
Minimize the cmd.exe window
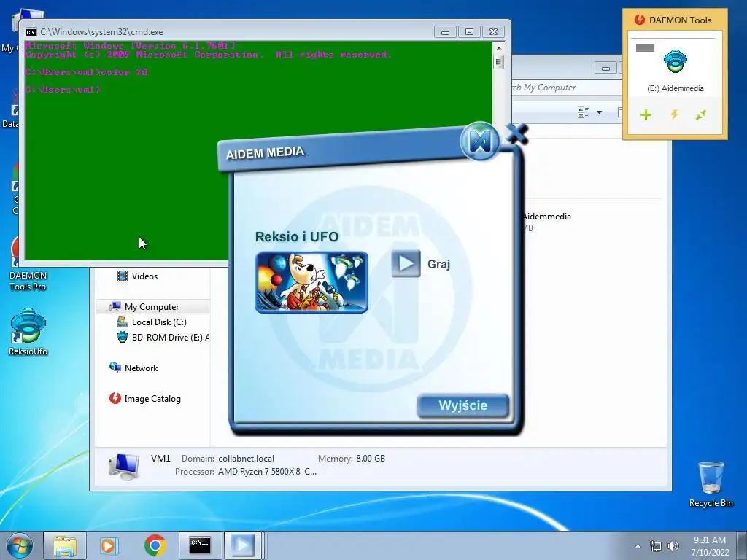[x=445, y=32]
